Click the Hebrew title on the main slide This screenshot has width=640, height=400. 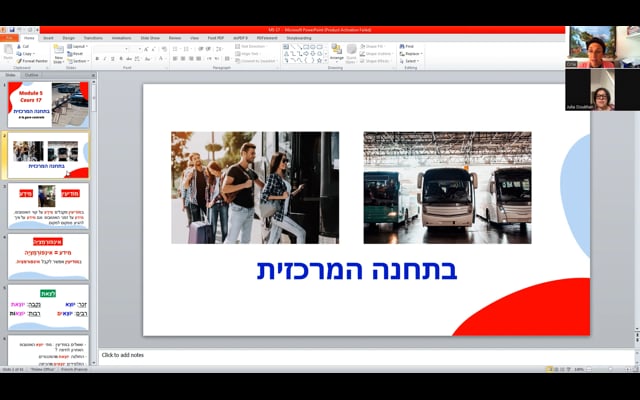[x=357, y=270]
